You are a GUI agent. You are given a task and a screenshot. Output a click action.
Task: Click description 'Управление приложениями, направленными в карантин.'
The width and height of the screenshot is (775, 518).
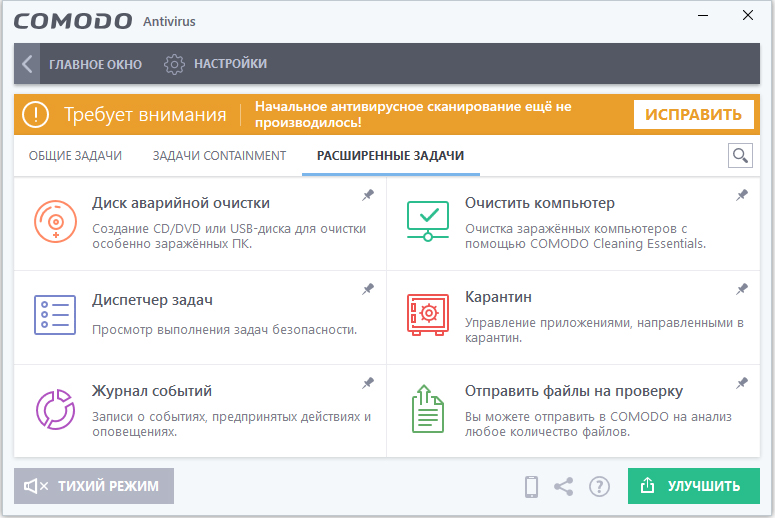coord(604,330)
